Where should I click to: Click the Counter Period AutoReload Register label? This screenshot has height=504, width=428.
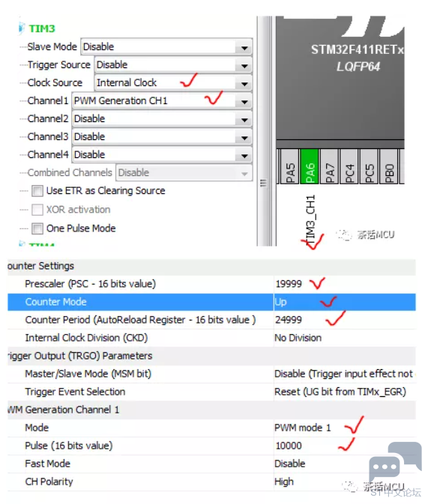tap(141, 320)
